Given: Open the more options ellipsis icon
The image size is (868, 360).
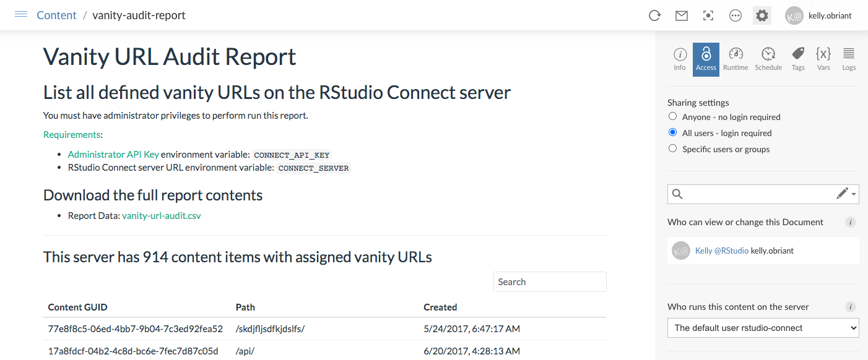Looking at the screenshot, I should pyautogui.click(x=735, y=15).
